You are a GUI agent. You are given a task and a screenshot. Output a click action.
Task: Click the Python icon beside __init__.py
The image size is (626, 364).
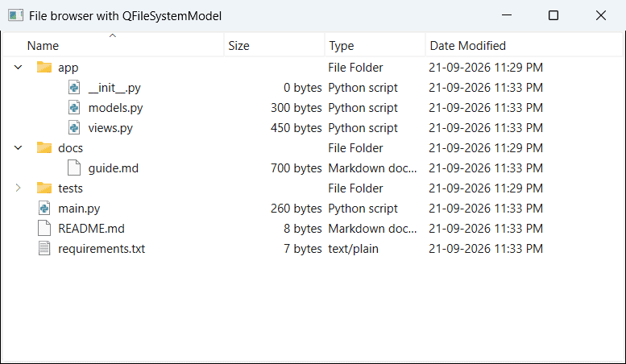[x=74, y=88]
